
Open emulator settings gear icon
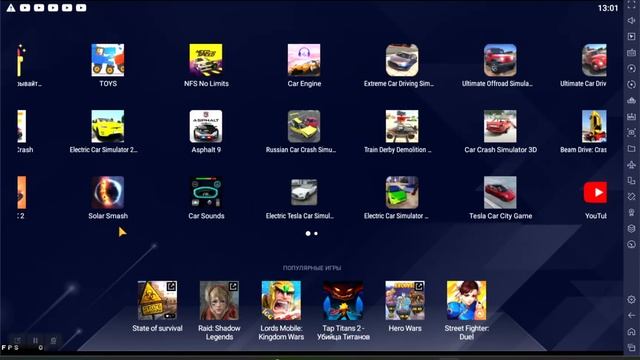pyautogui.click(x=631, y=299)
